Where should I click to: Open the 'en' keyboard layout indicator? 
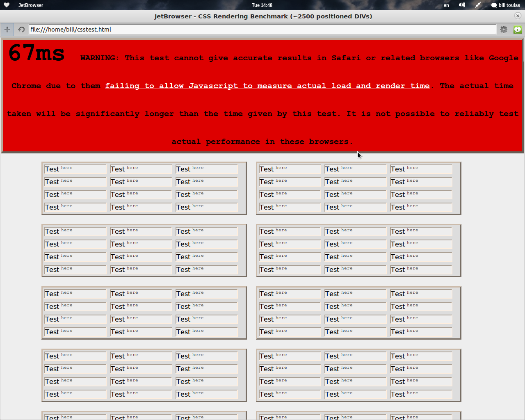(x=446, y=5)
